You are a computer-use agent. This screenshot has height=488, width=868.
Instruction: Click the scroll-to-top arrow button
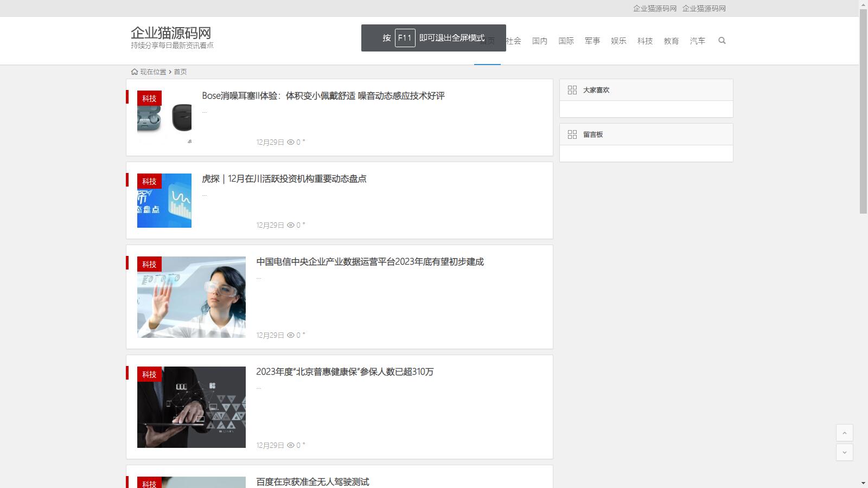click(844, 433)
